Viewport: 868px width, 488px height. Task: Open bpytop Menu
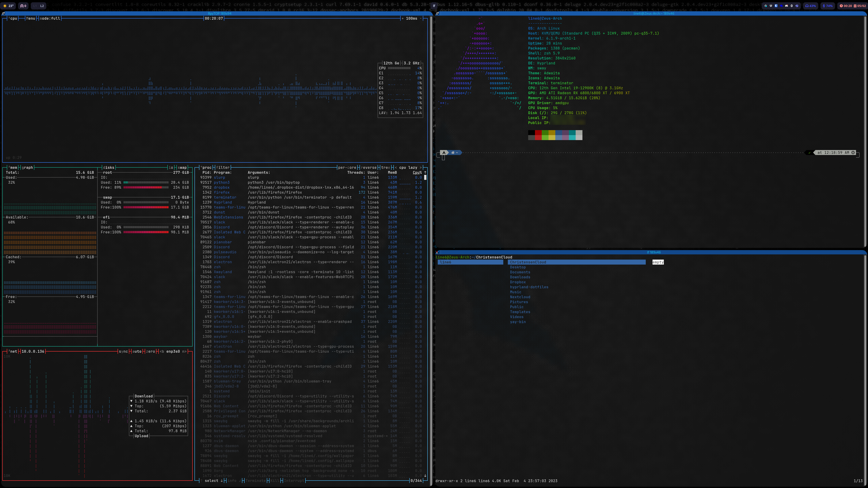[31, 19]
